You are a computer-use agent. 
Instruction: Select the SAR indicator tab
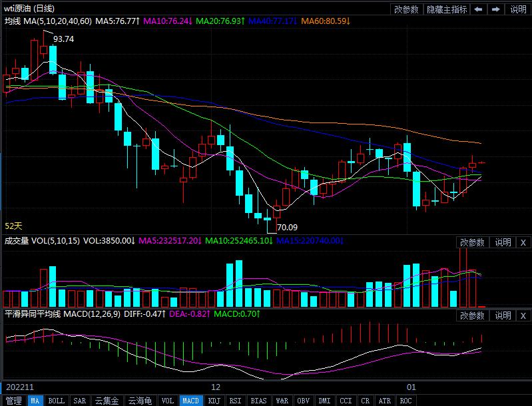pyautogui.click(x=79, y=401)
